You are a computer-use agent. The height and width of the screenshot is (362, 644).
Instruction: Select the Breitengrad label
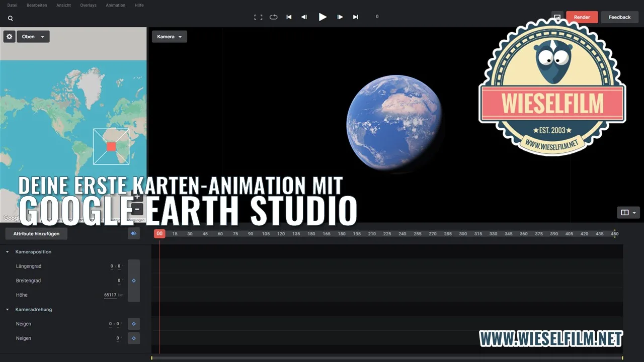[x=28, y=281]
